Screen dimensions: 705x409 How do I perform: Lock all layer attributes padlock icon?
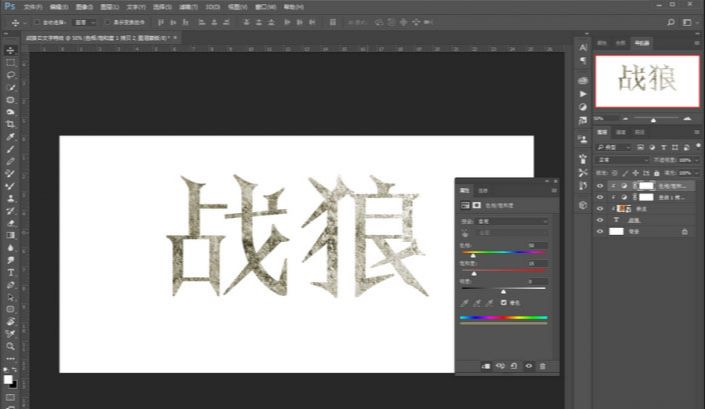[656, 173]
